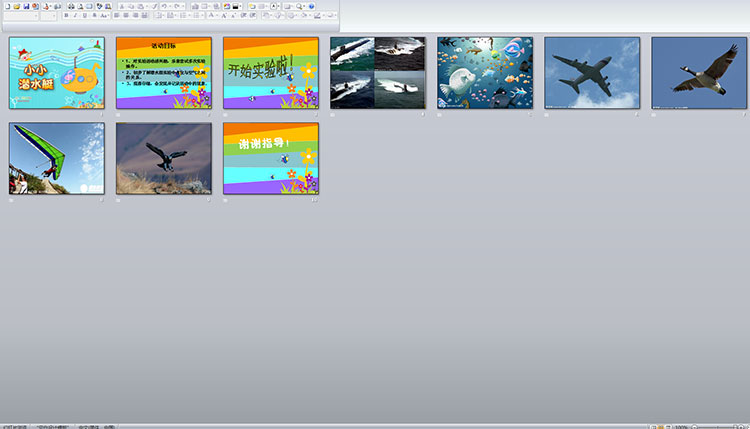Open the zoom magnifier tool in toolbar

[x=298, y=6]
